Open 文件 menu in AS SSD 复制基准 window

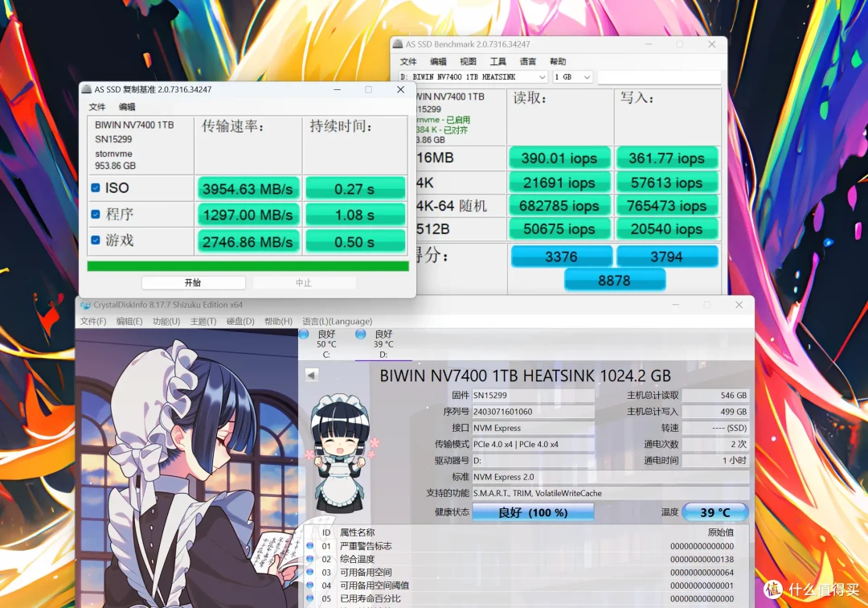coord(97,107)
